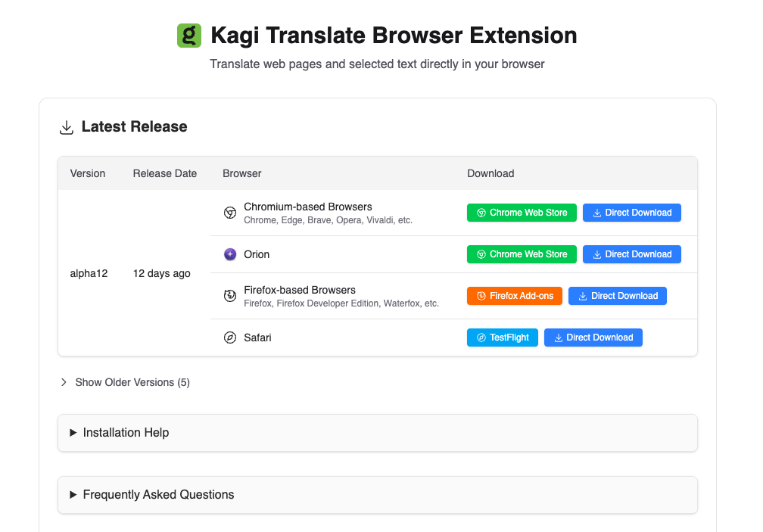Image resolution: width=763 pixels, height=532 pixels.
Task: Click the page title Kagi Translate Browser Extension
Action: (394, 35)
